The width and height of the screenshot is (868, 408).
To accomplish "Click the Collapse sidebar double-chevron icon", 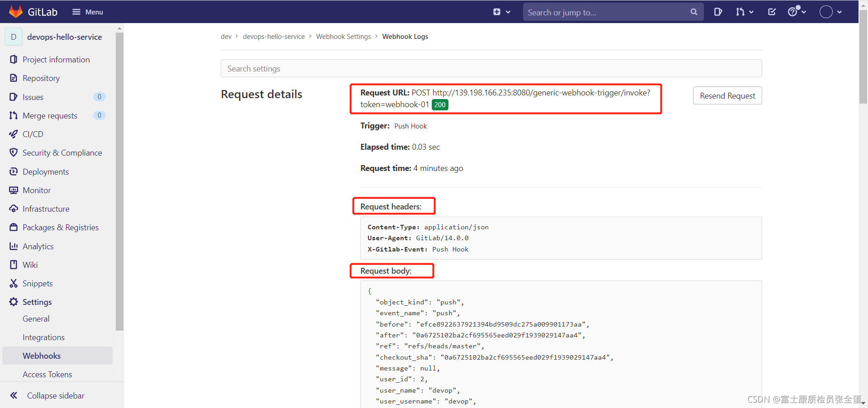I will click(14, 395).
